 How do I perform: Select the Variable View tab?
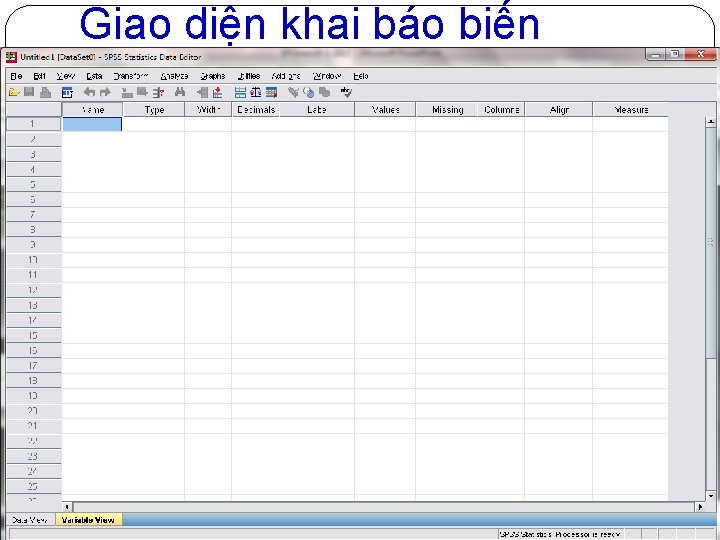click(88, 520)
